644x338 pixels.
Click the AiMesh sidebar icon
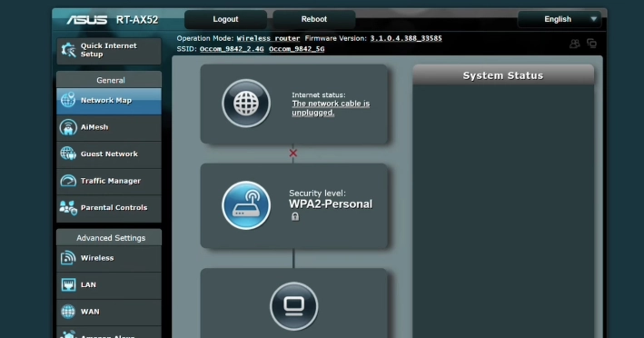(x=68, y=127)
